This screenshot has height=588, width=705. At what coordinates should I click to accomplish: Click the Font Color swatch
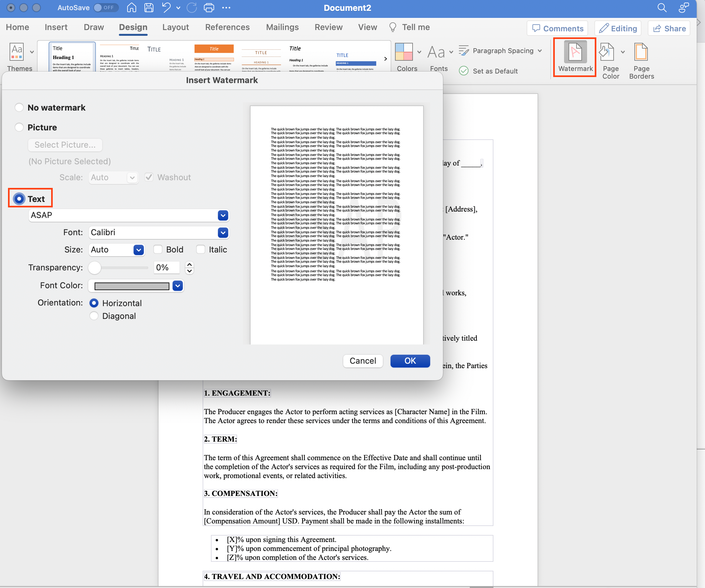point(132,286)
